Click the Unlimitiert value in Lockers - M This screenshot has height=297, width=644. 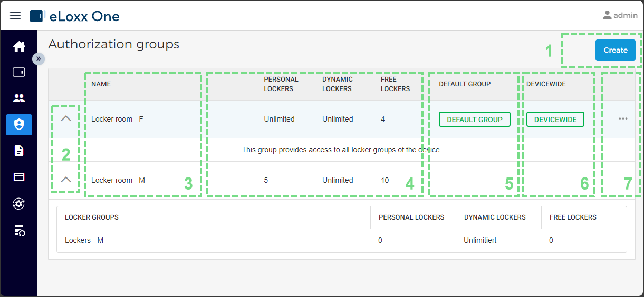click(x=480, y=240)
